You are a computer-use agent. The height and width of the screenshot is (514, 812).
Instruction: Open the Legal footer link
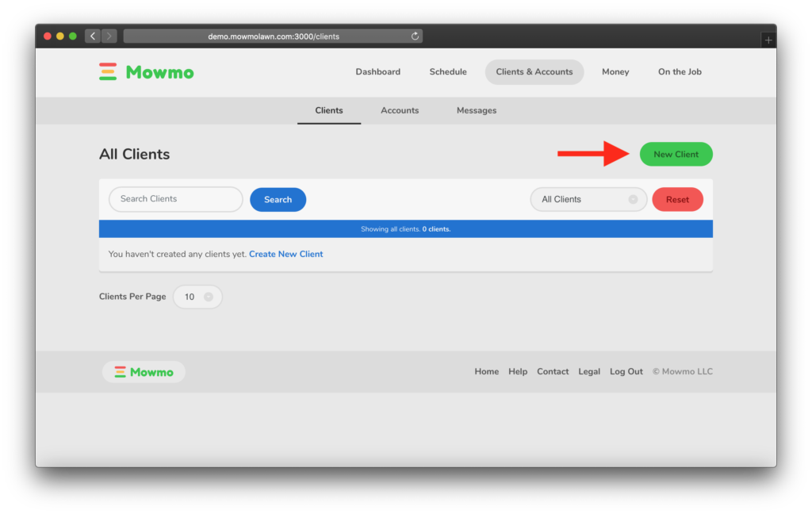point(589,371)
